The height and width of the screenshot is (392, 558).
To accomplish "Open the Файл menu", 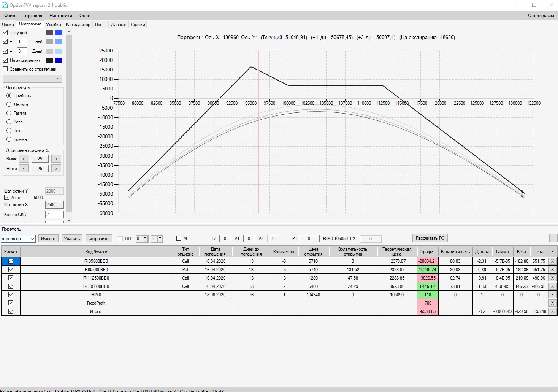I will click(x=10, y=16).
